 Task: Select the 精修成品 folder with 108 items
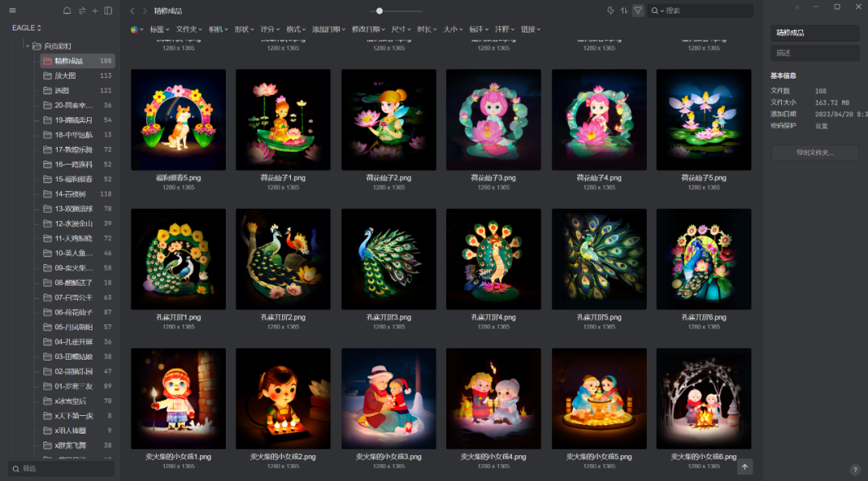pos(77,61)
